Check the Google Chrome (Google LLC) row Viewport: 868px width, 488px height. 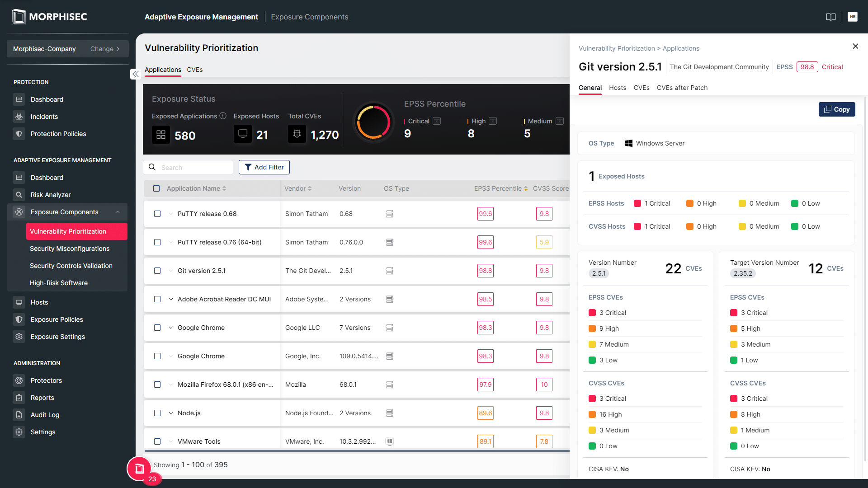coord(157,328)
